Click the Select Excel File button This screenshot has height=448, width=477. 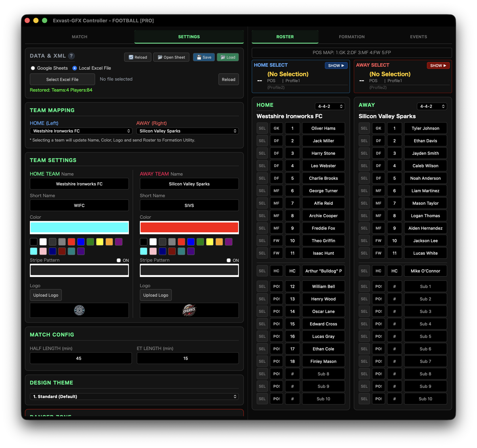[x=62, y=79]
